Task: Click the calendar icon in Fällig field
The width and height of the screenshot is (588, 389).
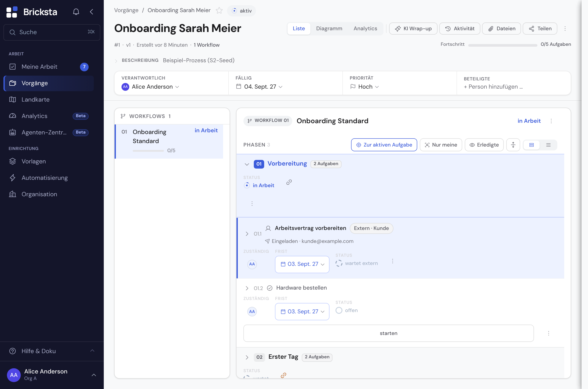Action: [238, 86]
